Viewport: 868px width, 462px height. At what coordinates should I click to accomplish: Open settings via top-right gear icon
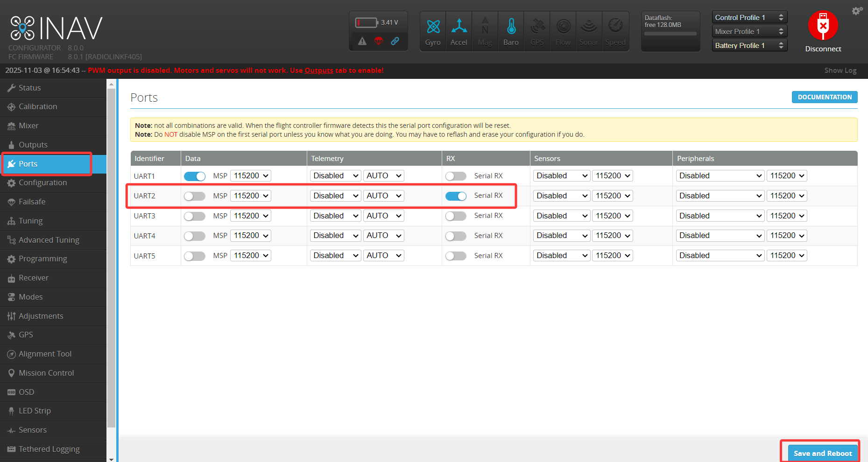pyautogui.click(x=857, y=11)
